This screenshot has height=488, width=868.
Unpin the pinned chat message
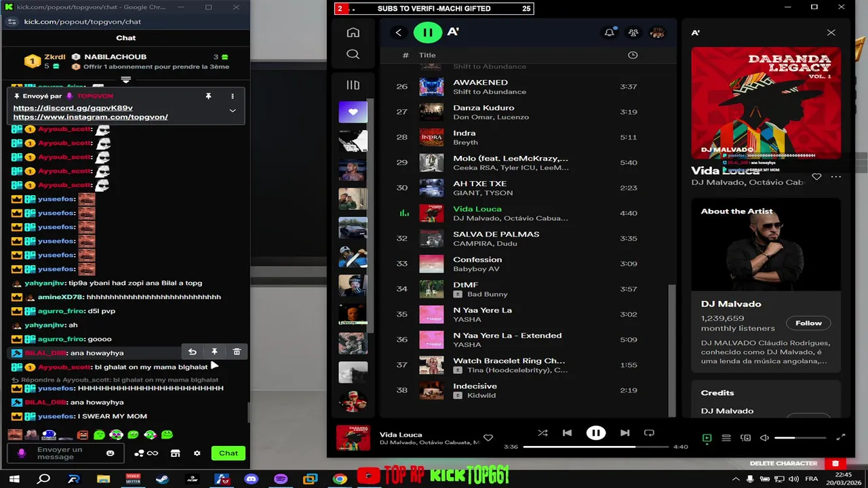[208, 96]
